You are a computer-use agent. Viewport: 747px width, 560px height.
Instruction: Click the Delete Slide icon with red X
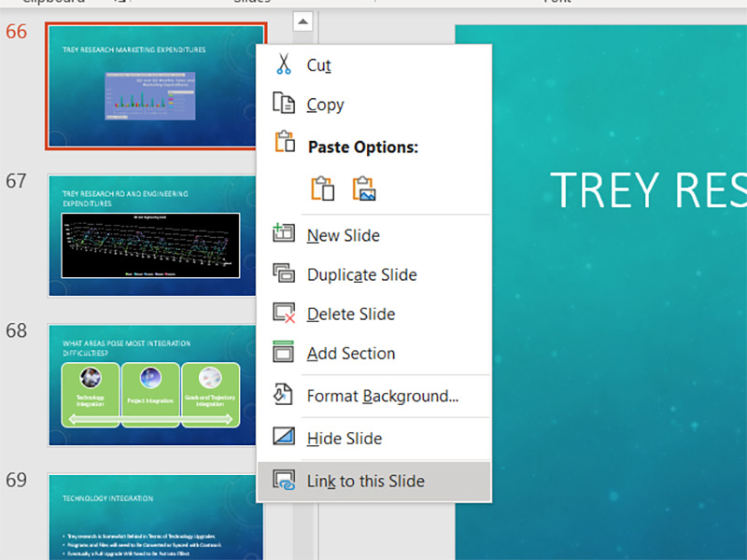[284, 313]
